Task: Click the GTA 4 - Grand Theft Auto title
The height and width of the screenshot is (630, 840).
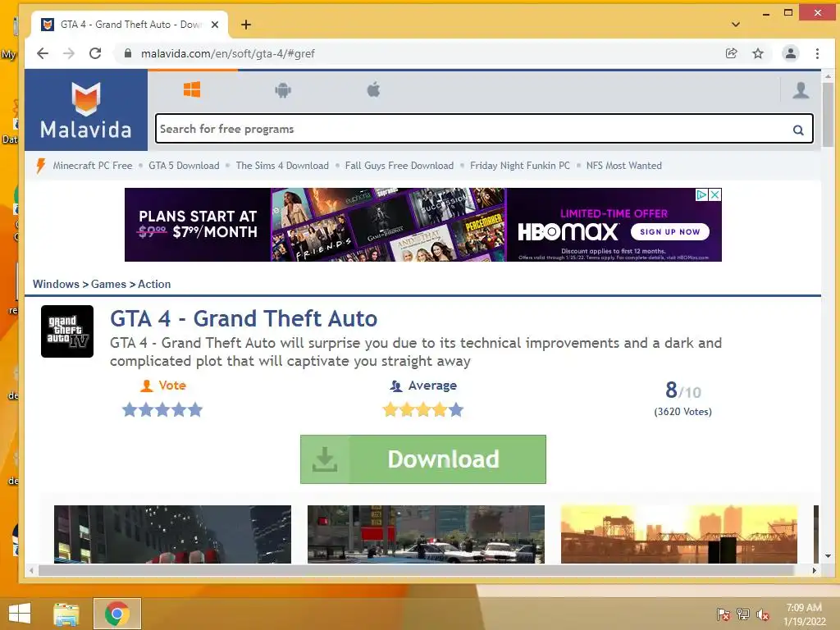Action: pyautogui.click(x=244, y=319)
